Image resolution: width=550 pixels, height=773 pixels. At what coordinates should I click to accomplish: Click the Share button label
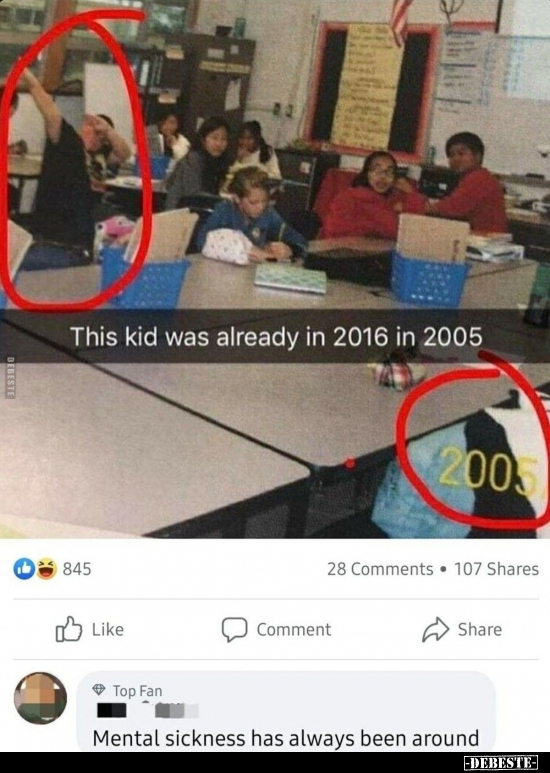tap(480, 630)
